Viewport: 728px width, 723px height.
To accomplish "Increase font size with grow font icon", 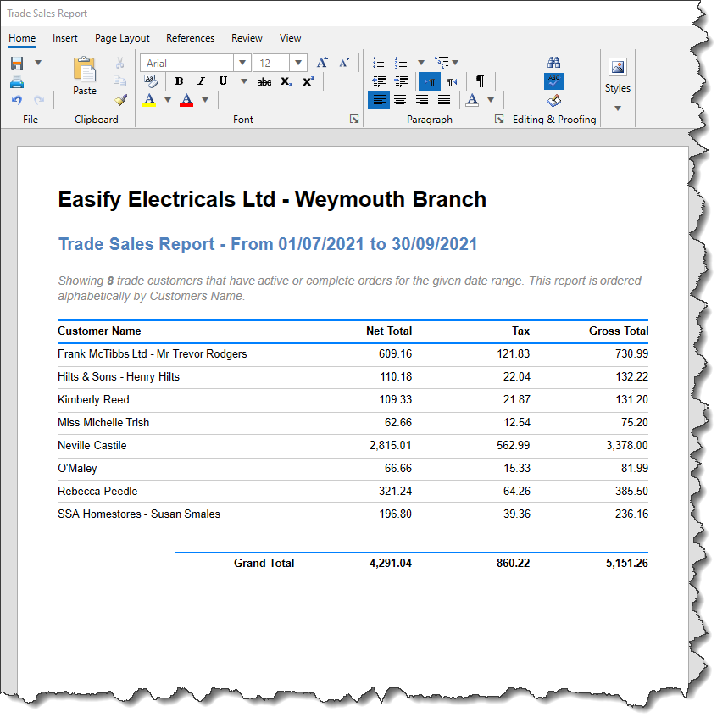I will click(322, 63).
